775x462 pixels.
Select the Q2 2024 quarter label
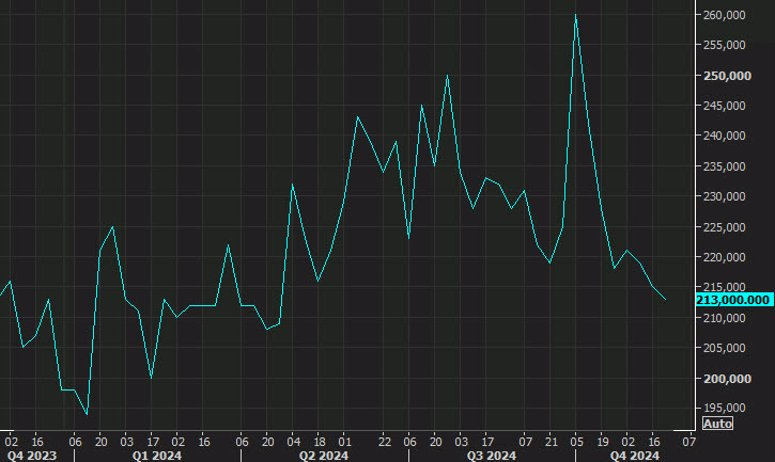[323, 455]
